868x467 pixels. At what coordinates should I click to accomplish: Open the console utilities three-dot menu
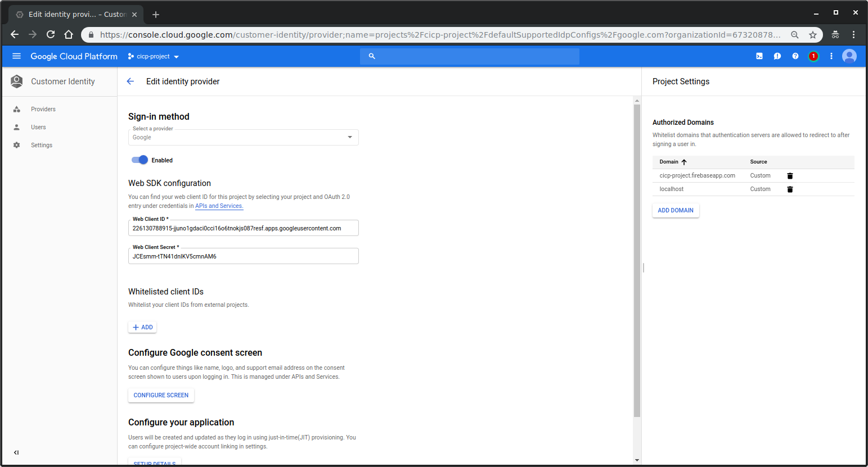point(831,56)
